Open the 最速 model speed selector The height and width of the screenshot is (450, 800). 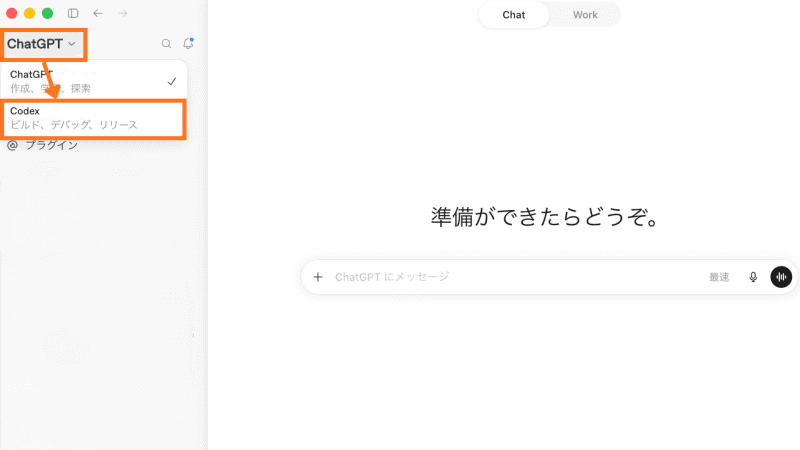pos(719,277)
